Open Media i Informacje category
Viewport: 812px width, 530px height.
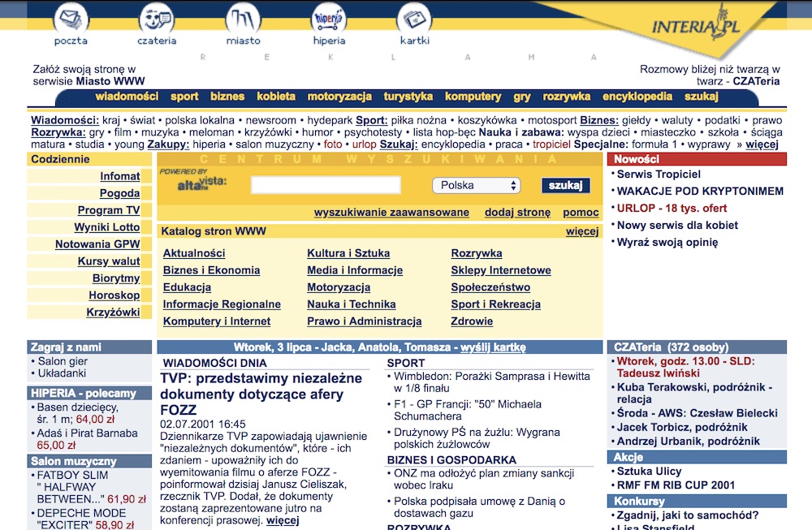click(355, 270)
